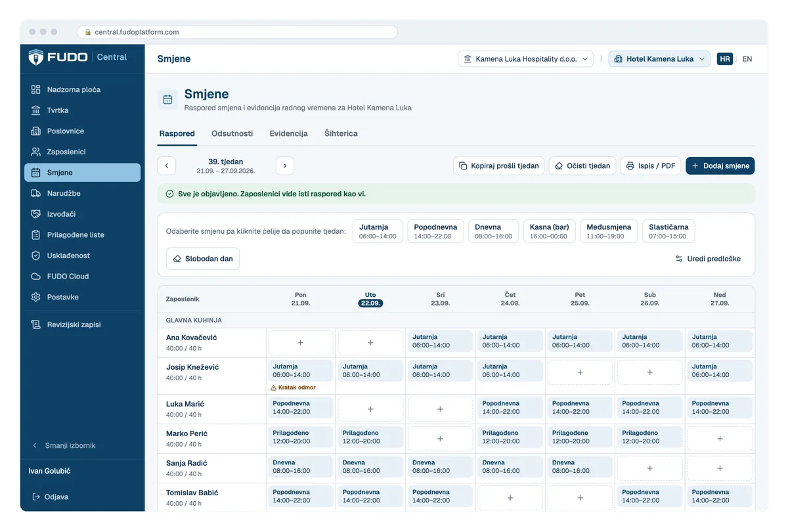
Task: Go to next week with right chevron
Action: (x=284, y=166)
